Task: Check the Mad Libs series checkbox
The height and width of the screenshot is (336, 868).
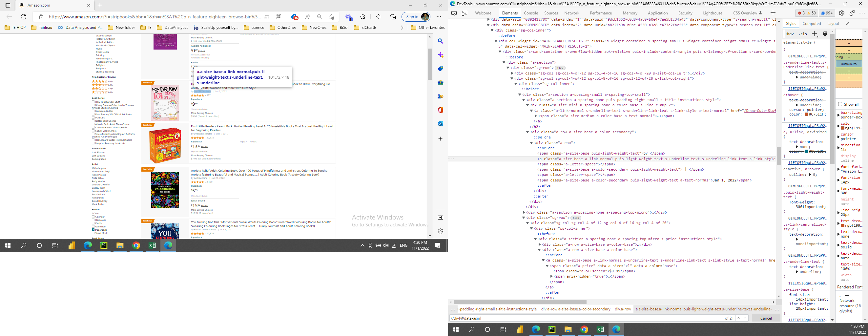Action: tap(93, 117)
